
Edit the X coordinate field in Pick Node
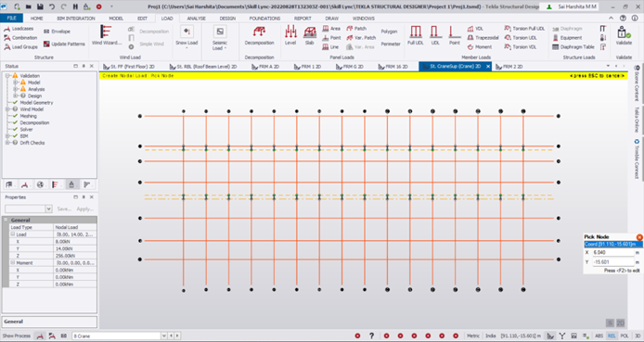[x=613, y=253]
